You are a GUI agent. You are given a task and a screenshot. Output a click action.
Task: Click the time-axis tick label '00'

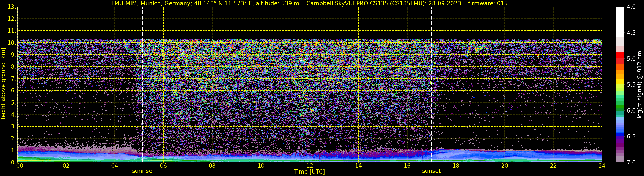[x=20, y=166]
